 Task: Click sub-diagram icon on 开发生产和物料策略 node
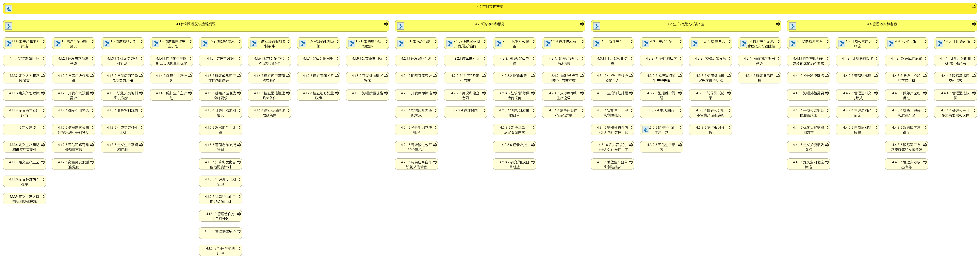(x=9, y=43)
